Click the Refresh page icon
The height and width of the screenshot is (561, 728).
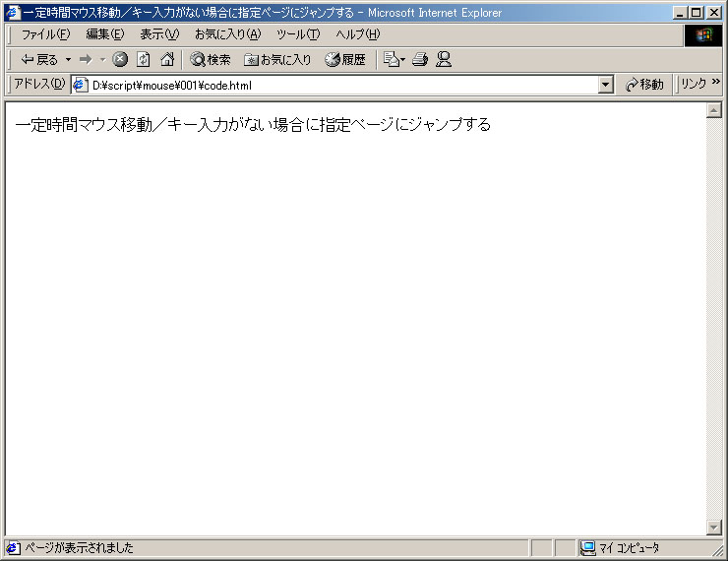pos(144,59)
